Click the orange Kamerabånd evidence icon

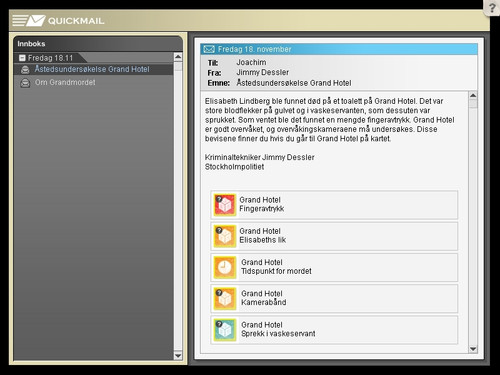click(x=225, y=299)
